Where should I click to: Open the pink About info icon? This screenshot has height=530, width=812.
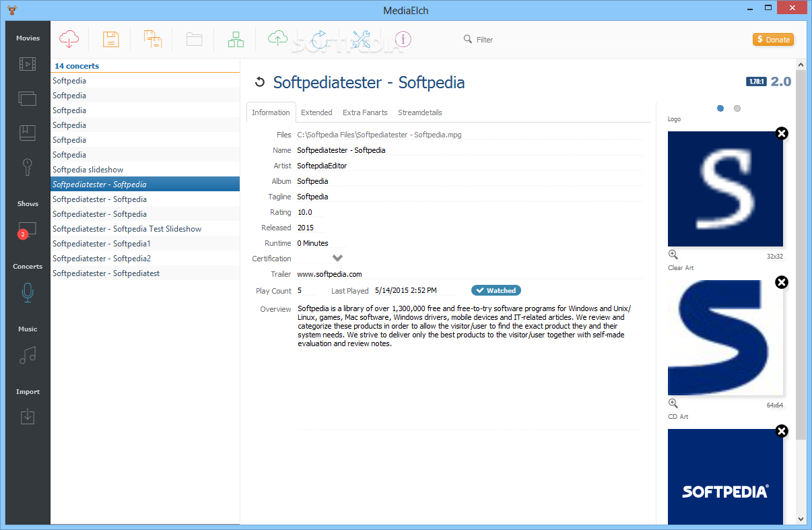point(403,39)
